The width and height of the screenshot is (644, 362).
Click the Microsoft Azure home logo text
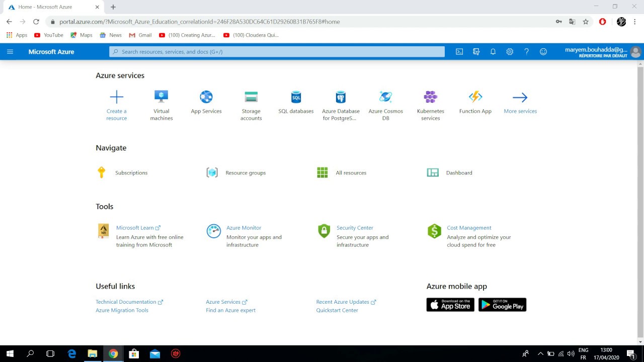point(51,52)
